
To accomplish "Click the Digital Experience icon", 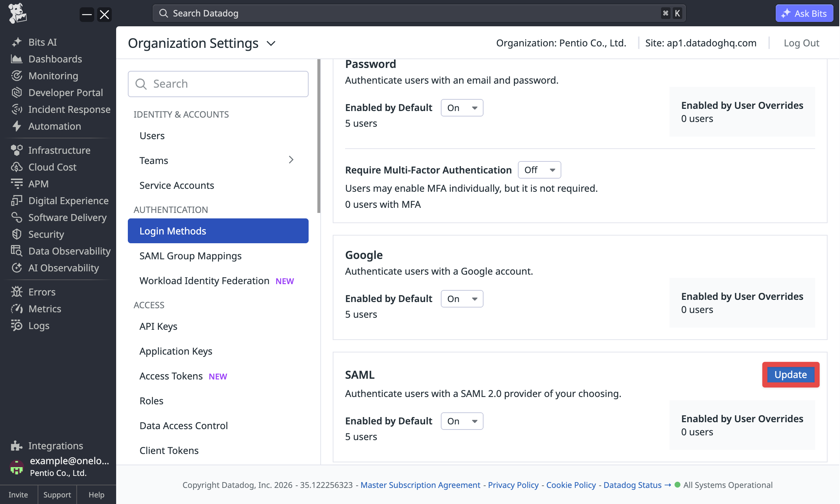I will pyautogui.click(x=17, y=201).
